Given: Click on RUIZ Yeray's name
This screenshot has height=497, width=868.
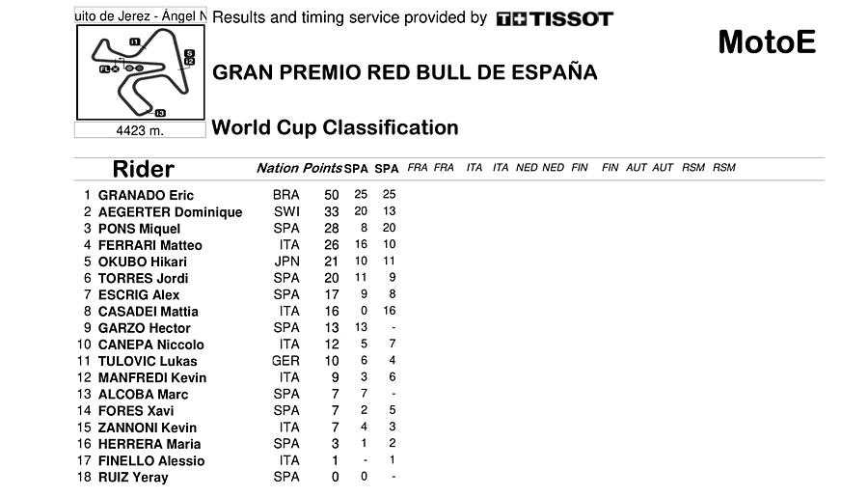Looking at the screenshot, I should point(133,477).
